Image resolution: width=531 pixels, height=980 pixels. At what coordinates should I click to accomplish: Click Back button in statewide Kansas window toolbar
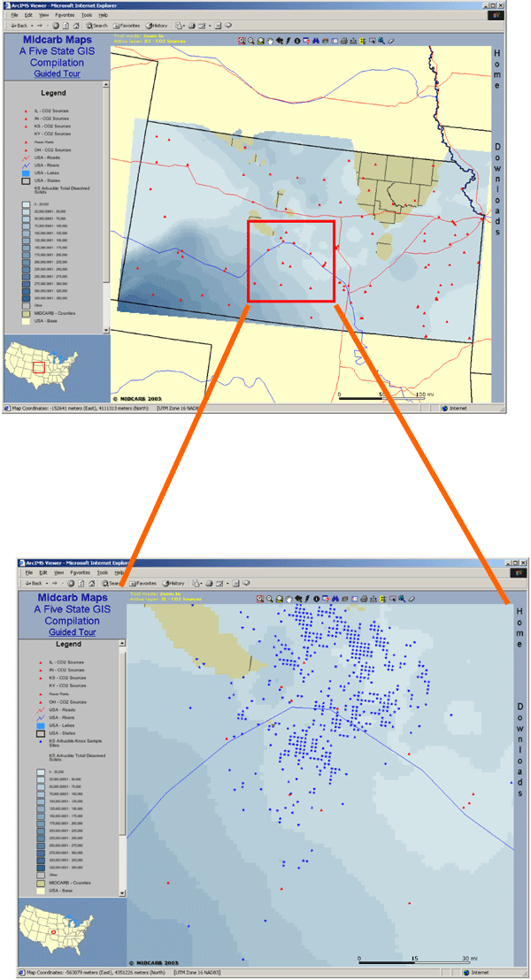tap(19, 26)
